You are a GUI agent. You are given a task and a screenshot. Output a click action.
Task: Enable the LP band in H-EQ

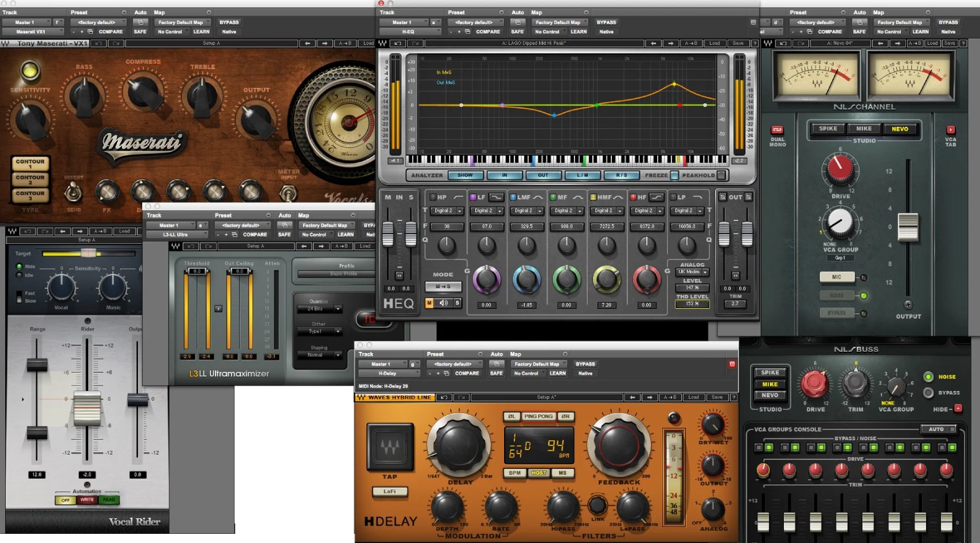(x=673, y=197)
